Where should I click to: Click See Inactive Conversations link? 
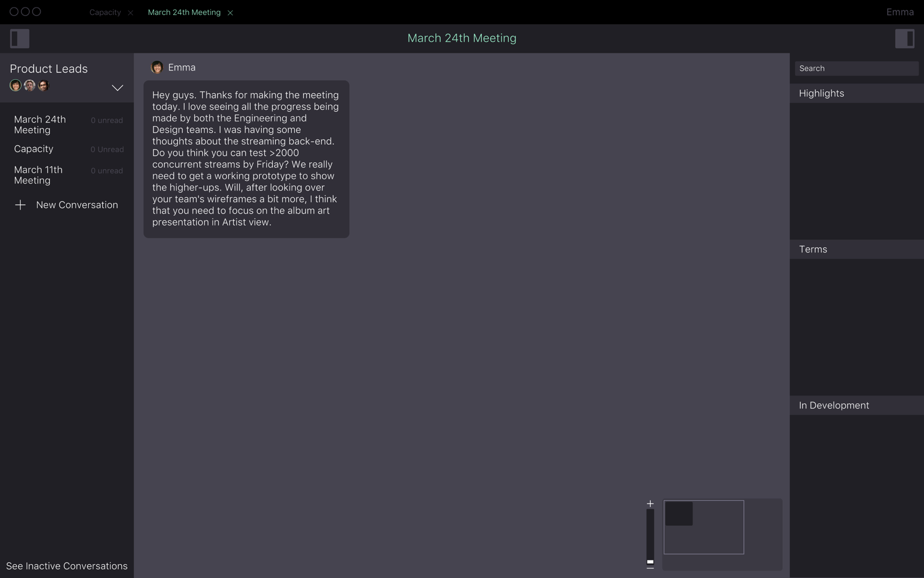pyautogui.click(x=67, y=566)
